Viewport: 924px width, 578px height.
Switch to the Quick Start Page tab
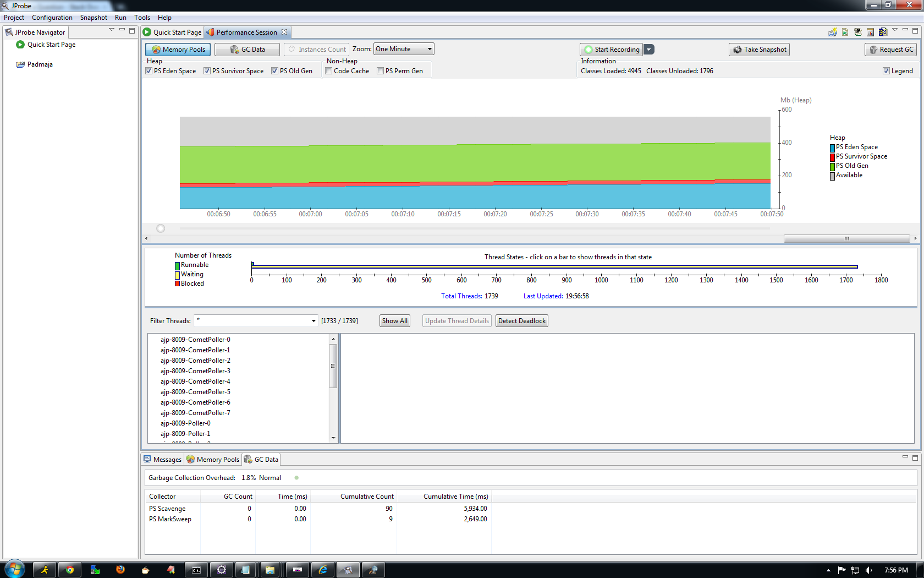(173, 32)
